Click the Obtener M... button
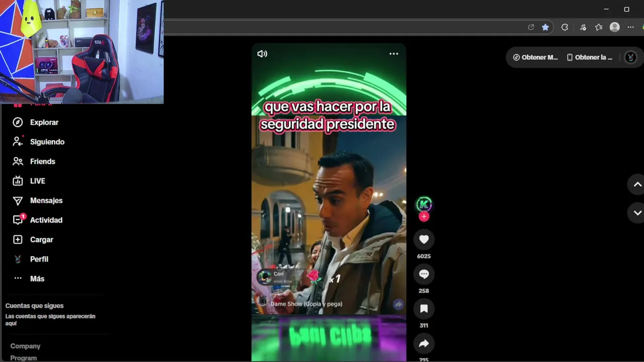The width and height of the screenshot is (644, 362). pos(535,57)
